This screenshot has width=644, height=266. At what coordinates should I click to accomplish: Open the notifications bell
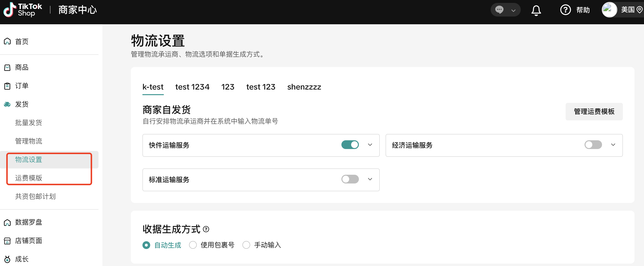point(537,10)
